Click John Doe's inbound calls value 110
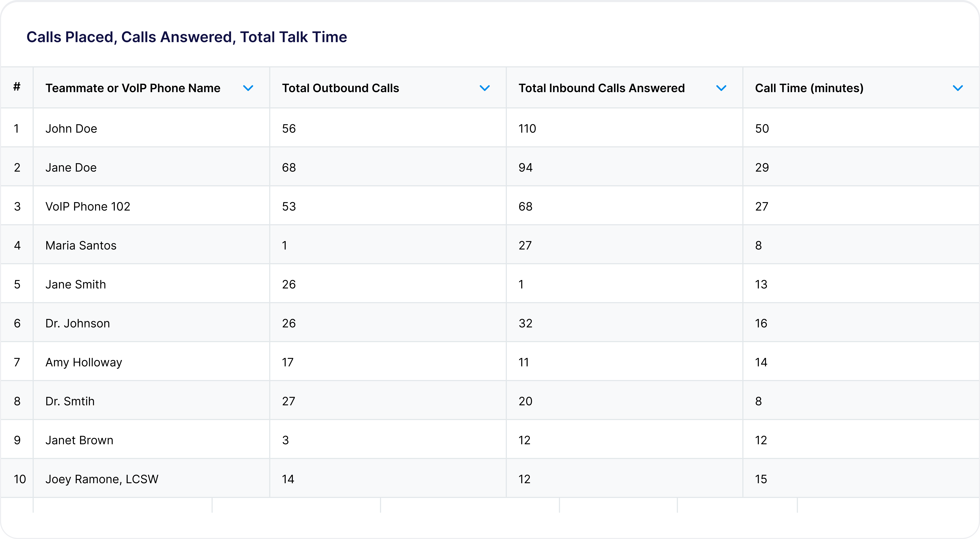The height and width of the screenshot is (539, 980). pyautogui.click(x=527, y=129)
